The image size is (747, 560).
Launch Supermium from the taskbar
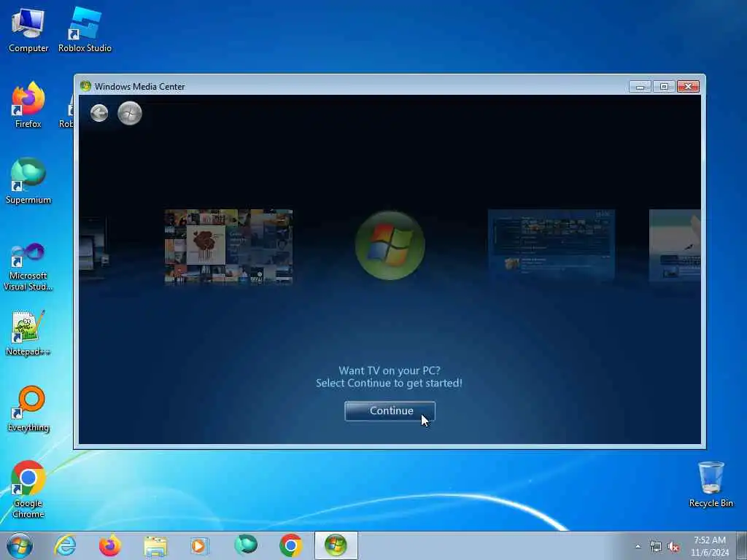tap(246, 545)
